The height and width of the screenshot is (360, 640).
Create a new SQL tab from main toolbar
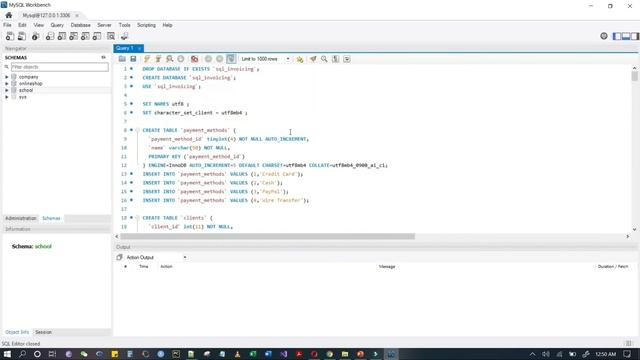tap(10, 36)
